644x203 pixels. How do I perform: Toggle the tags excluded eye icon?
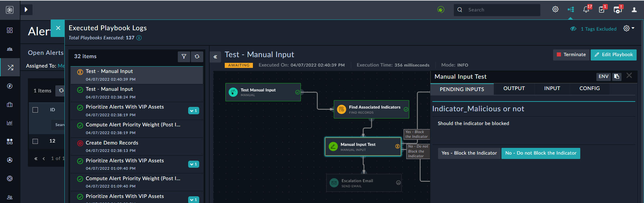[x=573, y=29]
